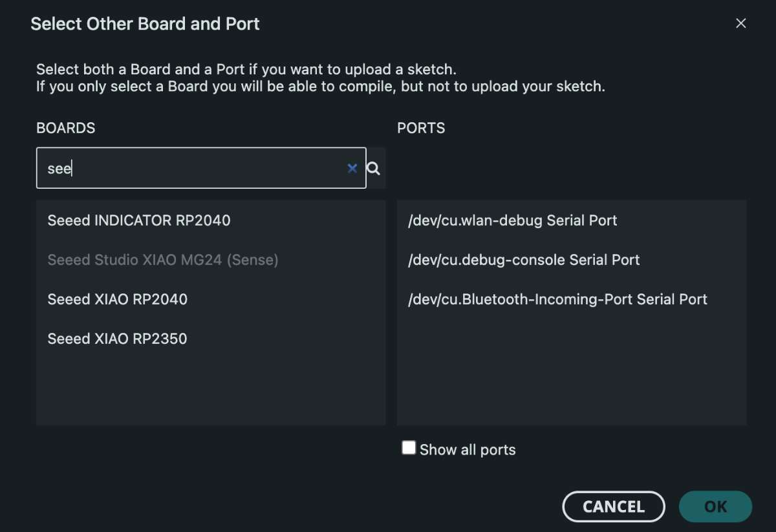776x532 pixels.
Task: Click empty space below Seeed XIAO RP2350
Action: tap(210, 388)
